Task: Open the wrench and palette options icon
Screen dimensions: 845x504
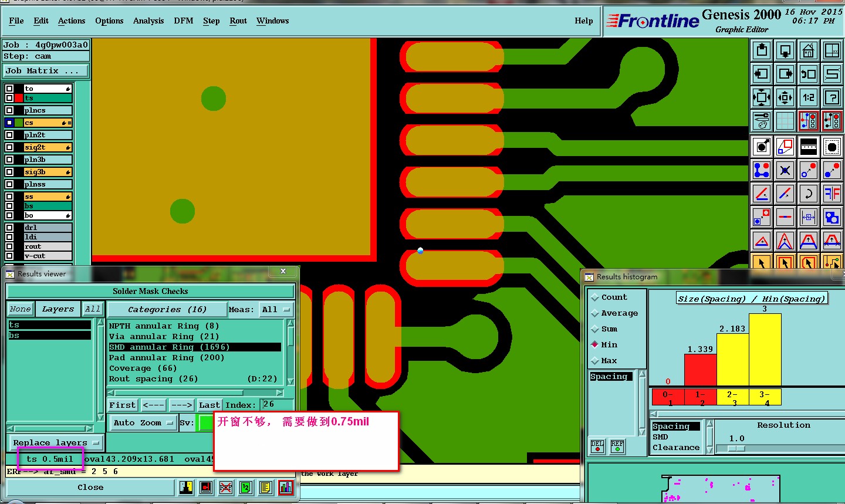Action: tap(762, 121)
